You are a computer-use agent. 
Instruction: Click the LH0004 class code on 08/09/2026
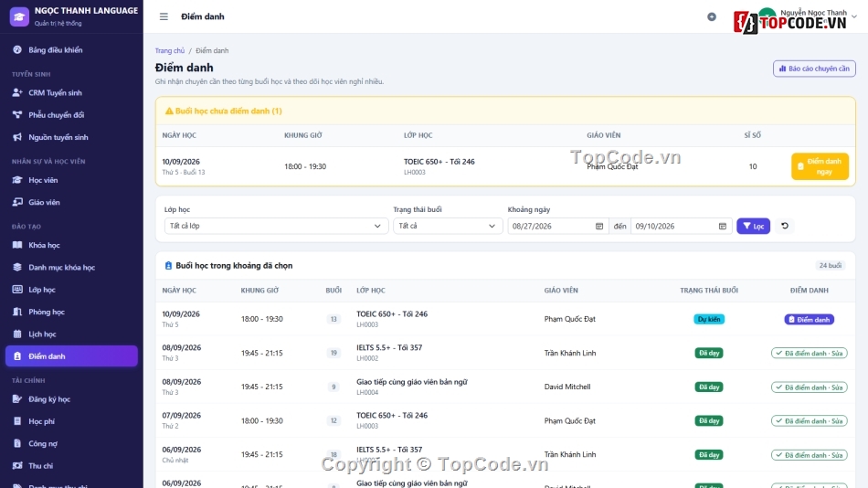click(367, 392)
